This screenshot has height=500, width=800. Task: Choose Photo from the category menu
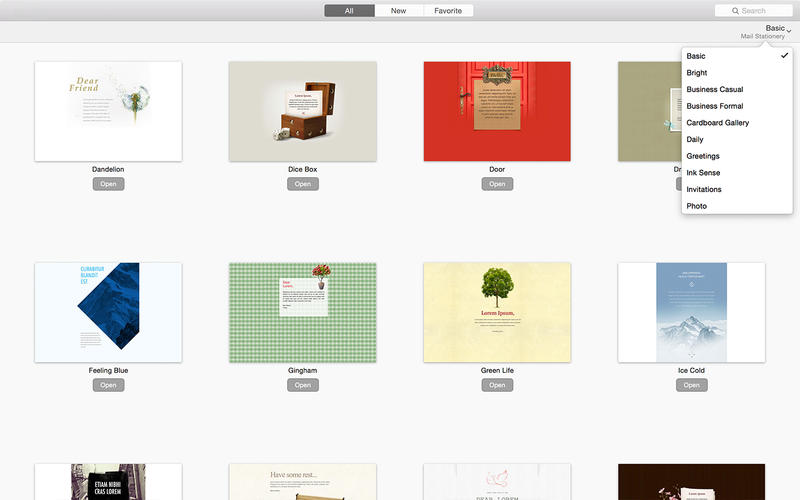(737, 206)
